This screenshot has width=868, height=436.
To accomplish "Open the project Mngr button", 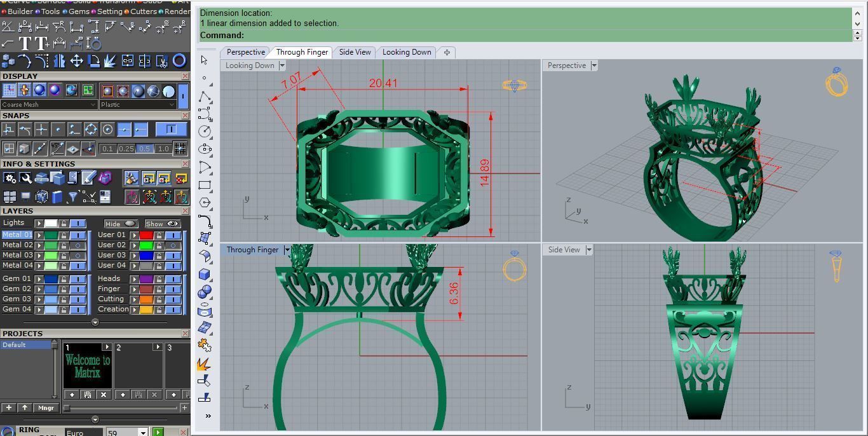I will pos(46,407).
